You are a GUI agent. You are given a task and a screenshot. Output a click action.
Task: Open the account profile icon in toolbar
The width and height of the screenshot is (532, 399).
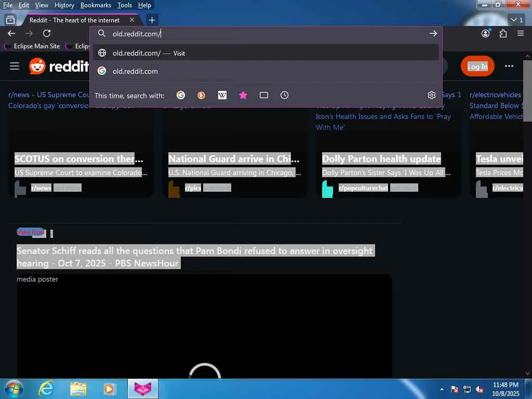[x=486, y=33]
